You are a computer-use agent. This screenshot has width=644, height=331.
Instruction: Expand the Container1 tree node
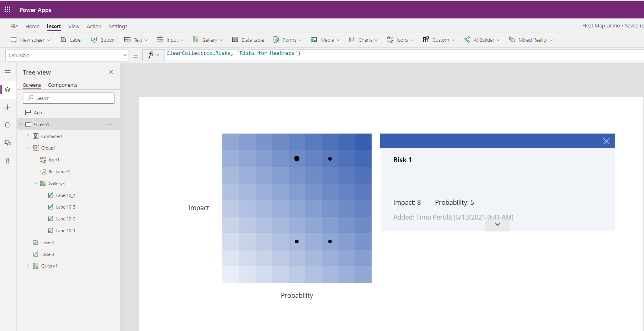click(28, 136)
